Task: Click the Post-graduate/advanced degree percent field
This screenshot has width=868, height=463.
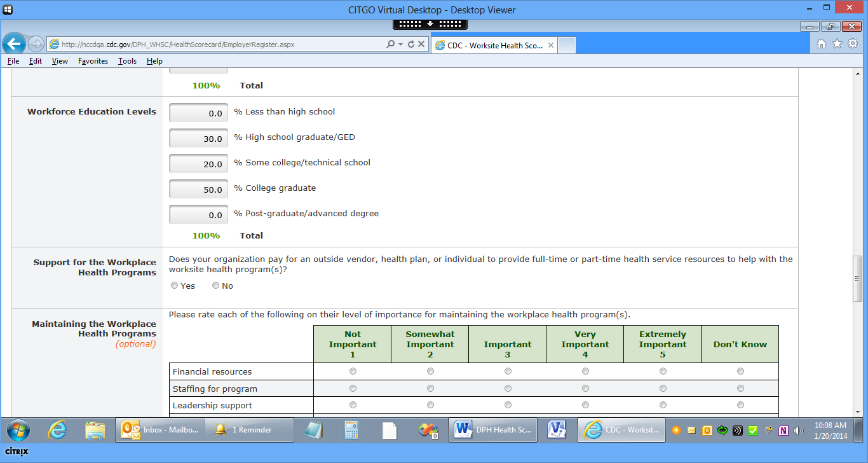Action: point(198,215)
